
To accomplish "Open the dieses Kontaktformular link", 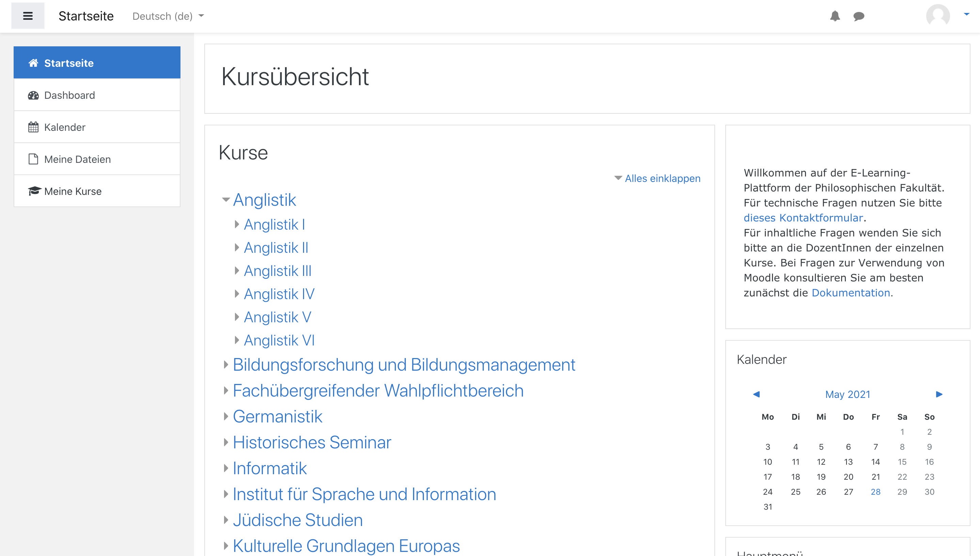I will [803, 218].
